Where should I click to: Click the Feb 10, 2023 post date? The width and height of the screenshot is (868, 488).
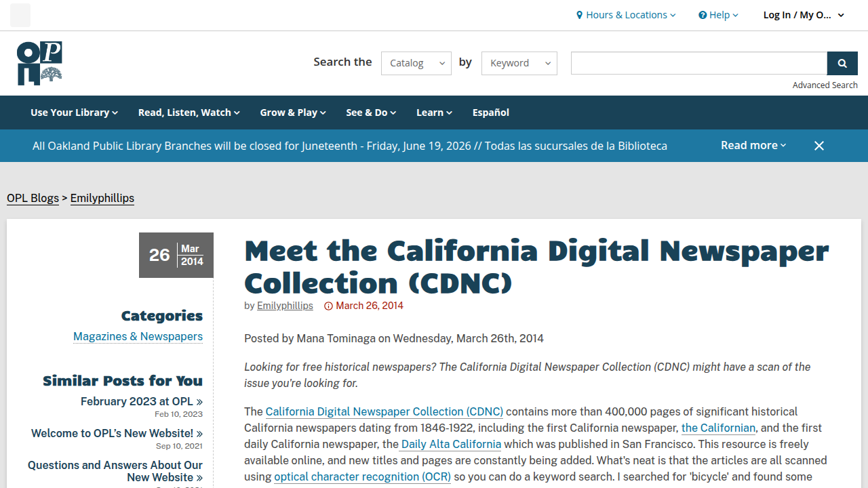tap(178, 414)
